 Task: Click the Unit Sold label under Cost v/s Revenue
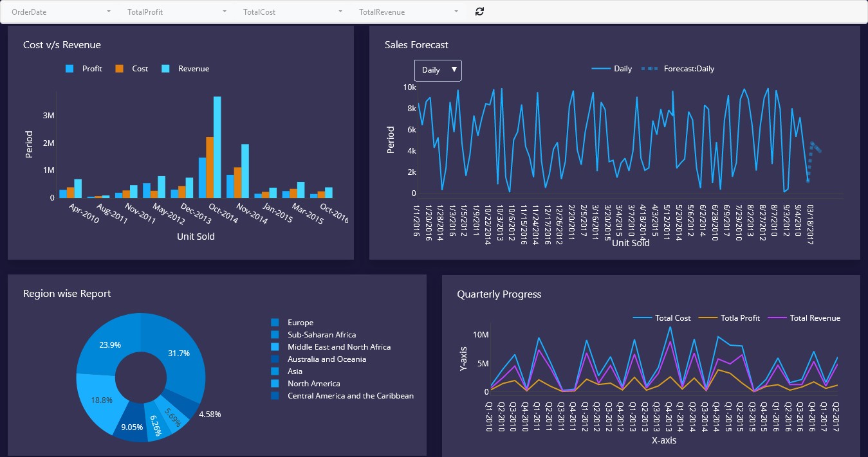196,237
